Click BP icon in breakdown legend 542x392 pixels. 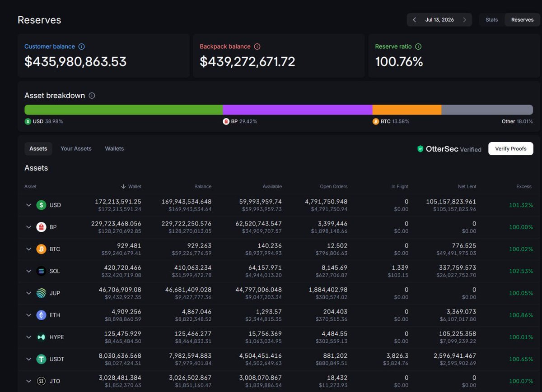click(x=226, y=121)
